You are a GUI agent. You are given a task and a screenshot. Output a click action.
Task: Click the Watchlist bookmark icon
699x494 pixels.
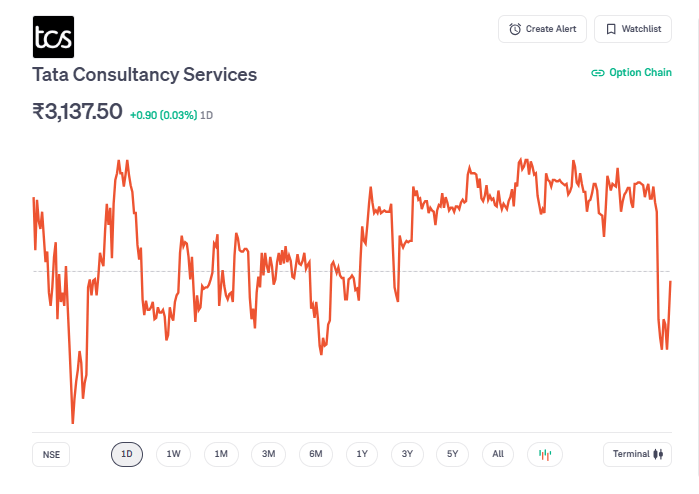[x=610, y=29]
